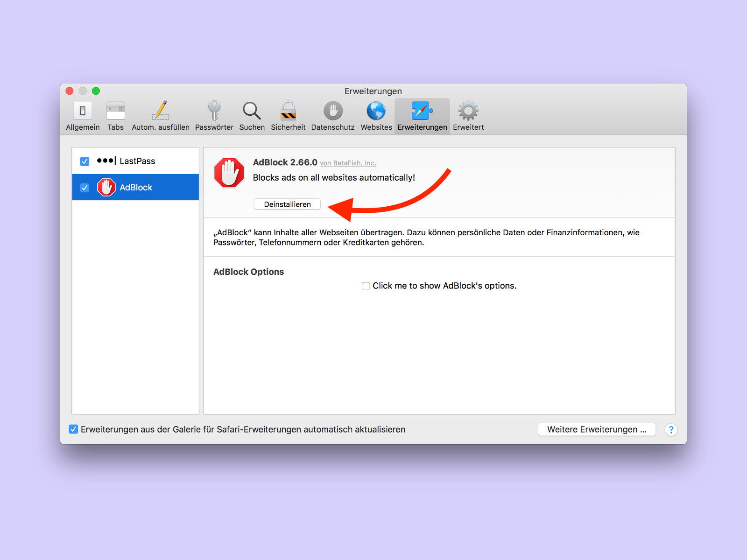Open the Passwörter key pane
Image resolution: width=747 pixels, height=560 pixels.
tap(214, 116)
